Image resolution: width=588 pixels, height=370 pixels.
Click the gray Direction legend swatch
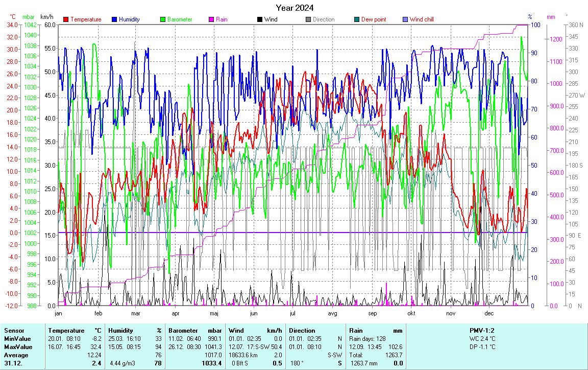(308, 19)
